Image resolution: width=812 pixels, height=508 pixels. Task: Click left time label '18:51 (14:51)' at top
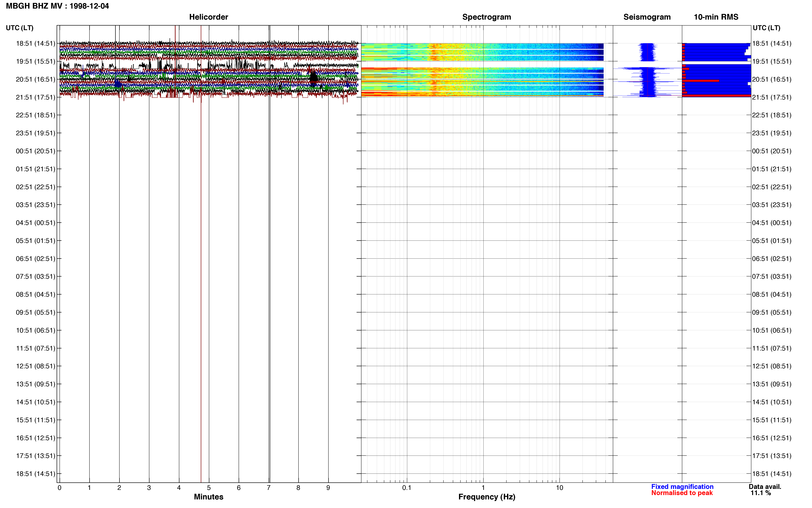(x=36, y=43)
